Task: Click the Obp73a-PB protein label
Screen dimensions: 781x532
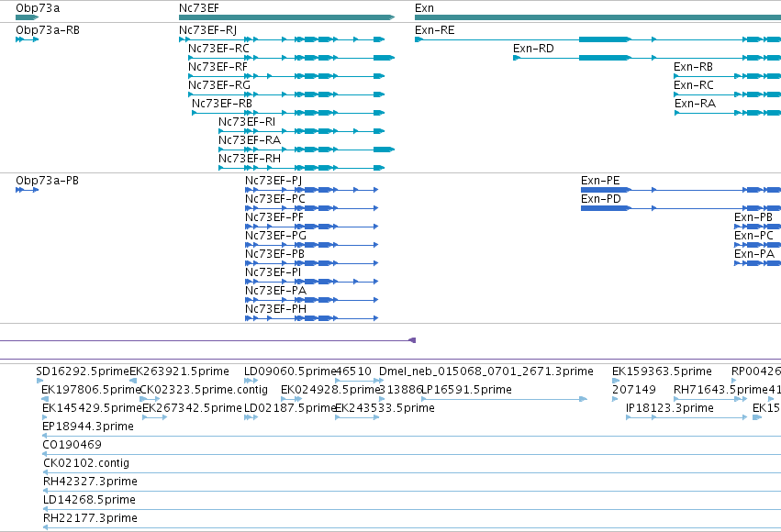Action: tap(48, 181)
